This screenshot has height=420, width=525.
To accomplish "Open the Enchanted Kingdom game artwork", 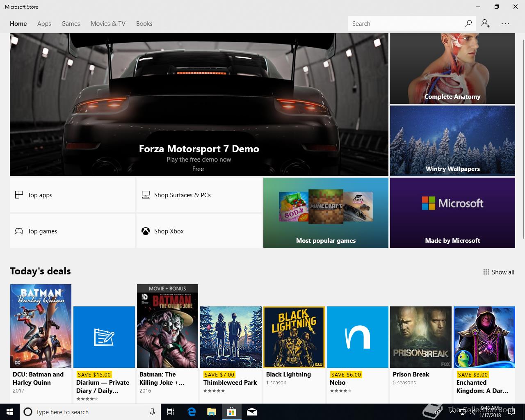I will point(484,337).
